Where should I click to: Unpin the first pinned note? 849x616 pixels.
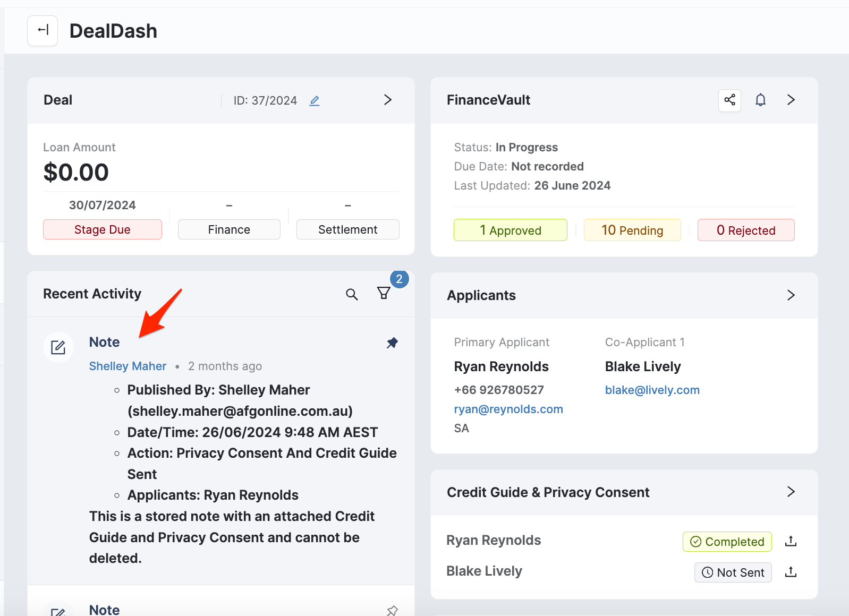[392, 343]
